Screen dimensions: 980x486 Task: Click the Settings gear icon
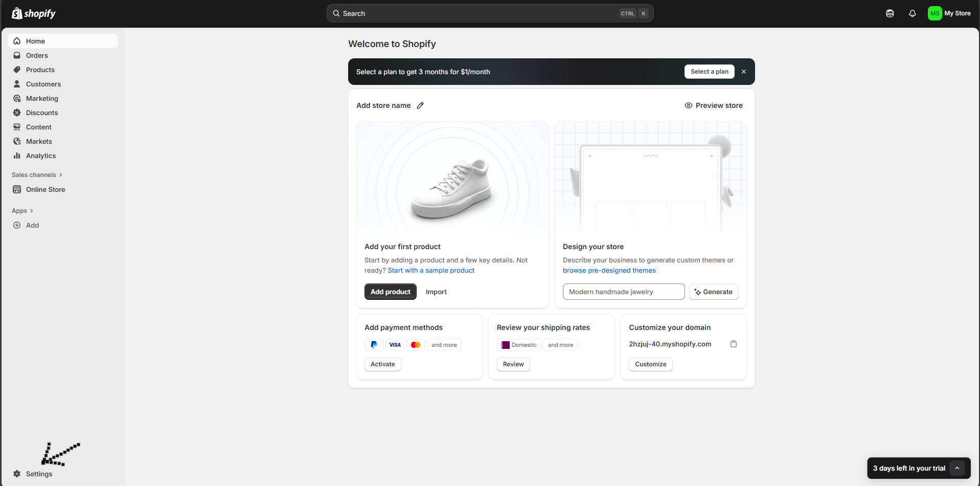click(x=17, y=474)
